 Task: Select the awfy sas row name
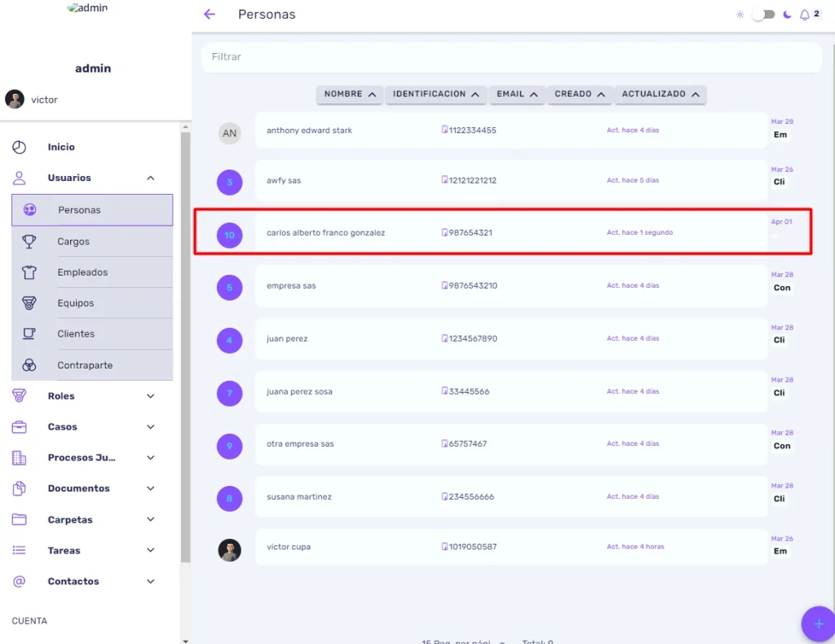point(284,180)
